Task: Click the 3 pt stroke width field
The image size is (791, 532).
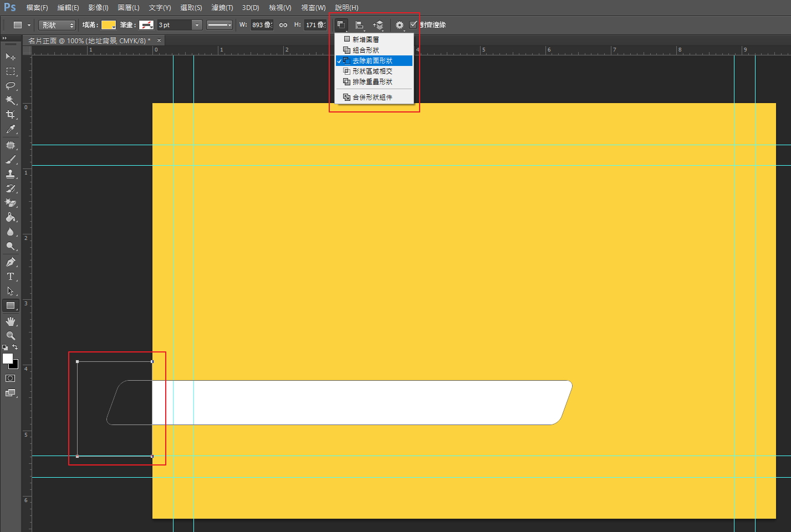Action: tap(175, 25)
